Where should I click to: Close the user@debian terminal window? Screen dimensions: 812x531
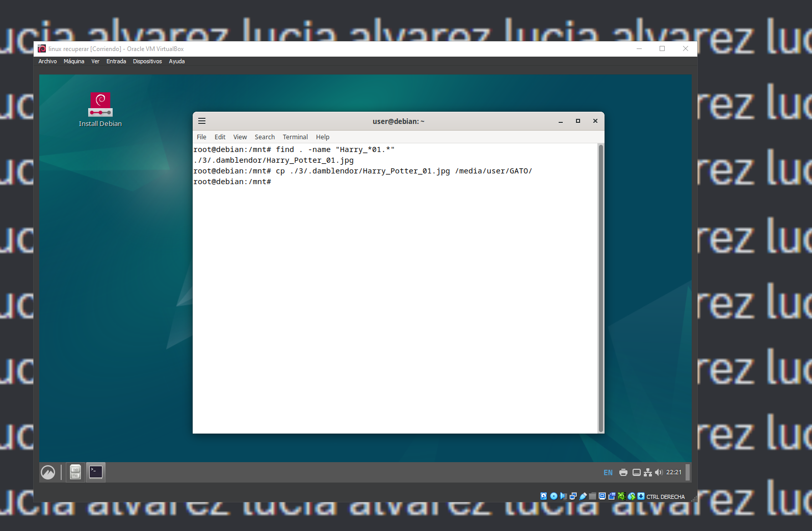tap(595, 121)
